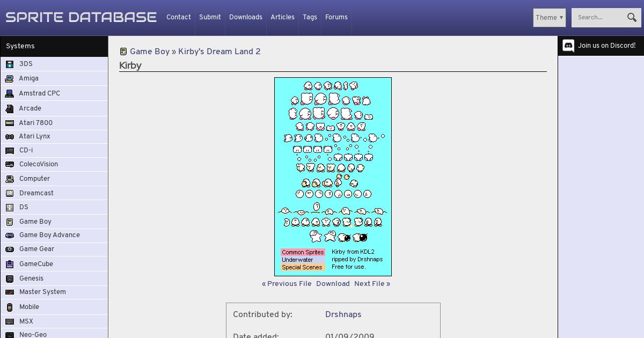Open the Articles section
The height and width of the screenshot is (338, 644).
(x=282, y=17)
